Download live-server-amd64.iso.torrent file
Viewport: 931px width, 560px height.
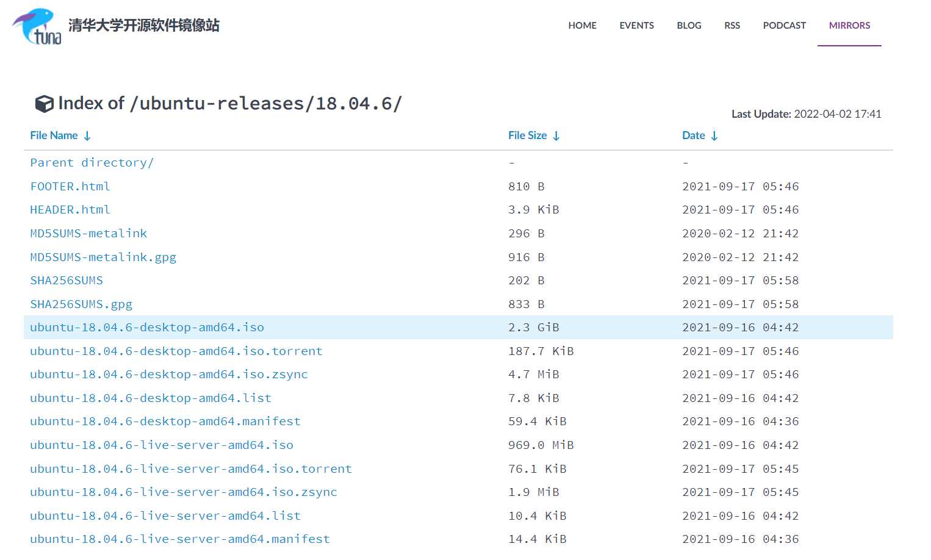click(191, 469)
